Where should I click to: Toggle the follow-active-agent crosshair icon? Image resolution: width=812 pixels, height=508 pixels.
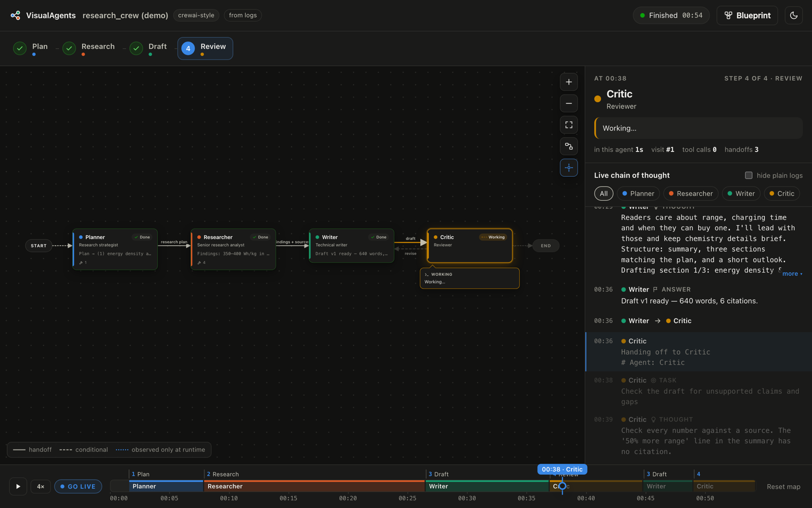[569, 168]
